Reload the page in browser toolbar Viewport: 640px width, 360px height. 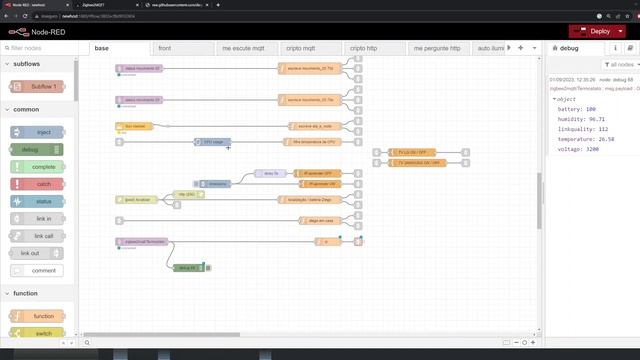pos(25,16)
